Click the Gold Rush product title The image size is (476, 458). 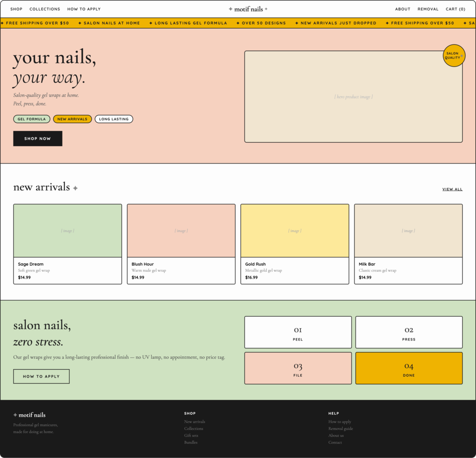[255, 264]
